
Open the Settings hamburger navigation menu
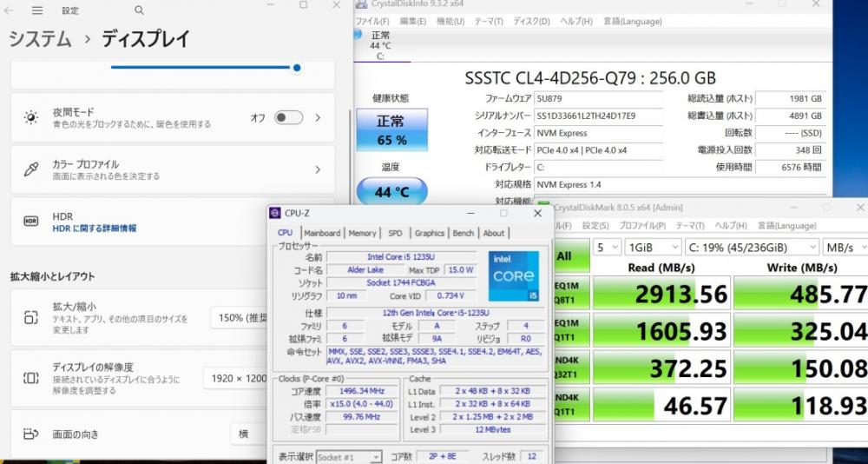pyautogui.click(x=37, y=10)
